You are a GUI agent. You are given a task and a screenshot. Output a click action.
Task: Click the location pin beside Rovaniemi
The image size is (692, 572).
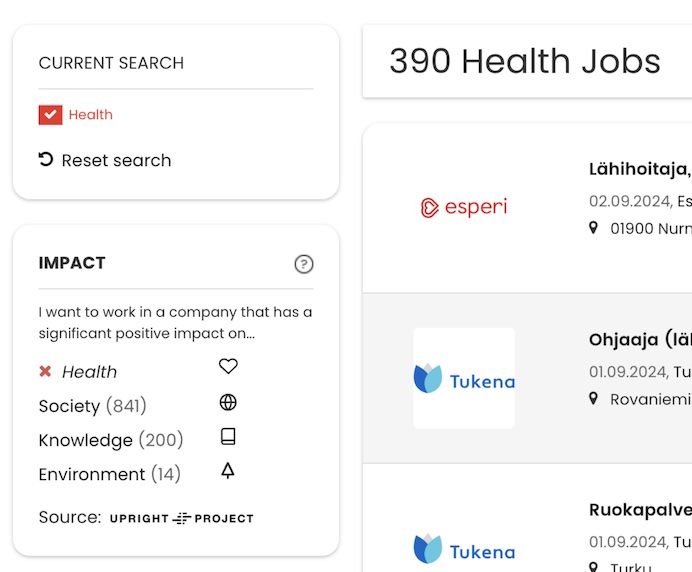(x=595, y=399)
